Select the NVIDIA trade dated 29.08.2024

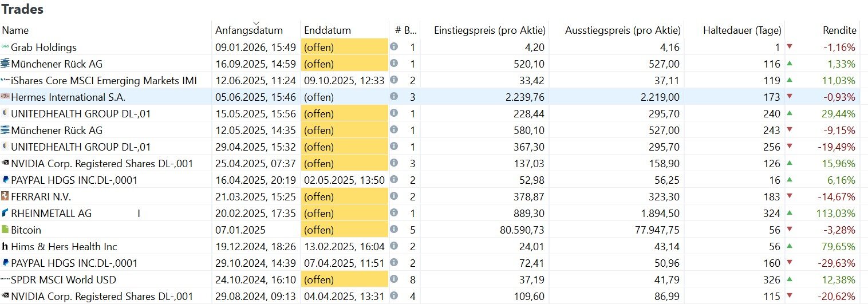(434, 296)
